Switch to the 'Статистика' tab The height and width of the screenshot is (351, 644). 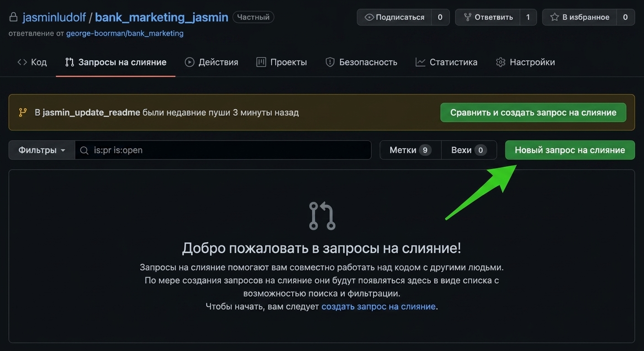(x=446, y=62)
